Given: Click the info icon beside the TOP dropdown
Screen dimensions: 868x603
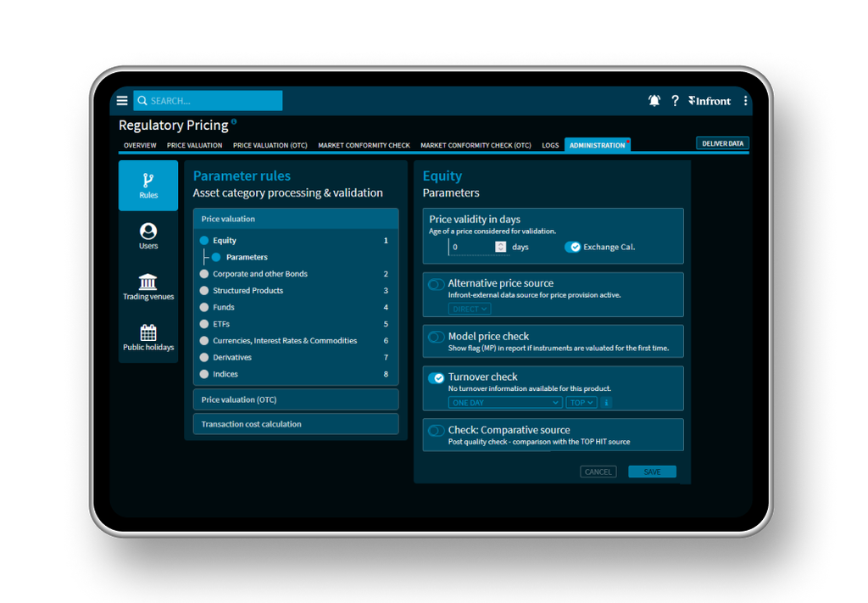Looking at the screenshot, I should click(606, 402).
